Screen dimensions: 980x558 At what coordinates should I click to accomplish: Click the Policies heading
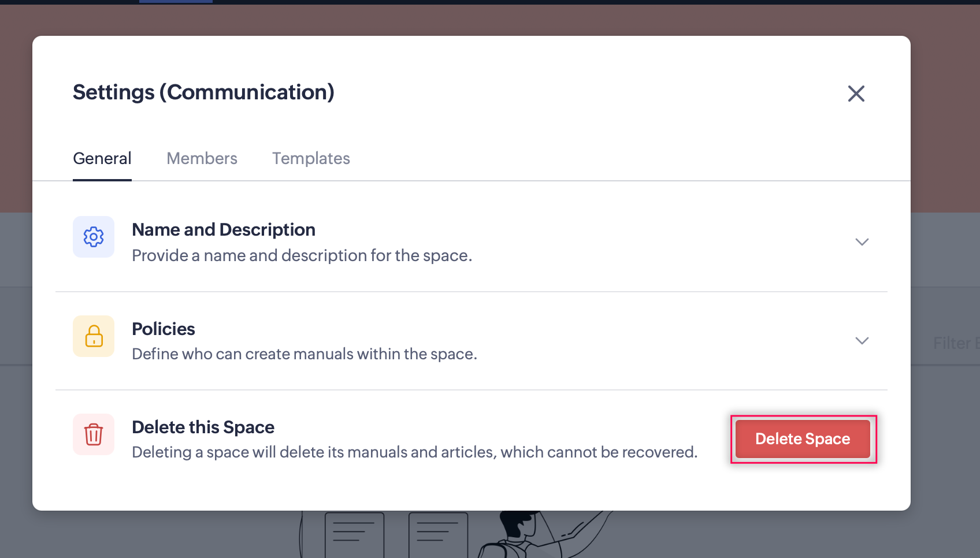(164, 329)
